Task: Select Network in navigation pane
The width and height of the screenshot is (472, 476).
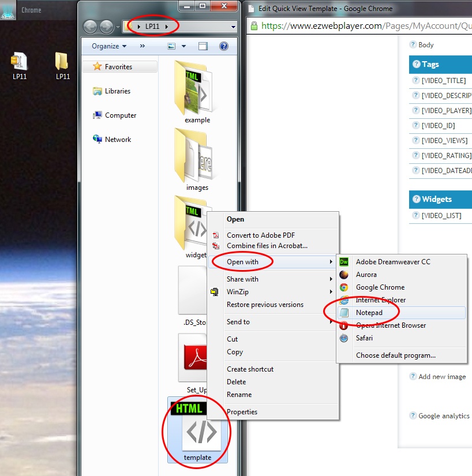Action: [112, 140]
